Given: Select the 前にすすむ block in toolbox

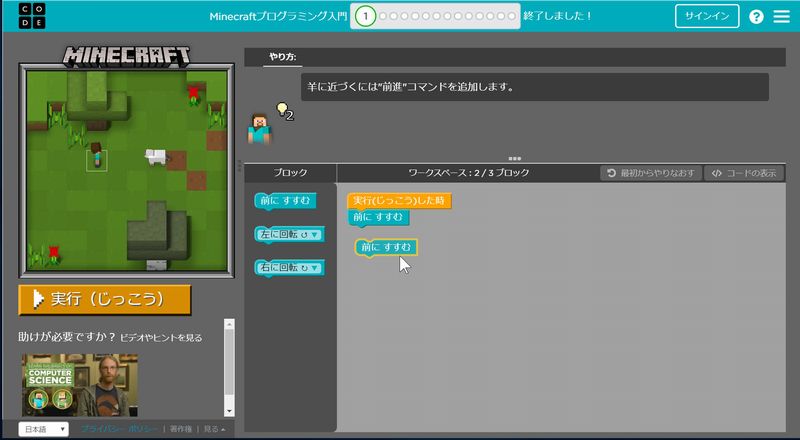Looking at the screenshot, I should (x=285, y=201).
